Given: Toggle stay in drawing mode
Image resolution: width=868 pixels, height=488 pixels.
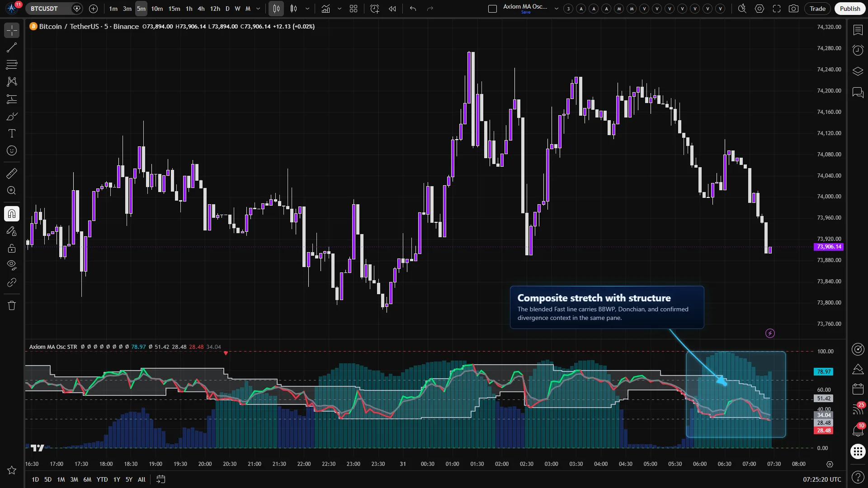Looking at the screenshot, I should (12, 231).
